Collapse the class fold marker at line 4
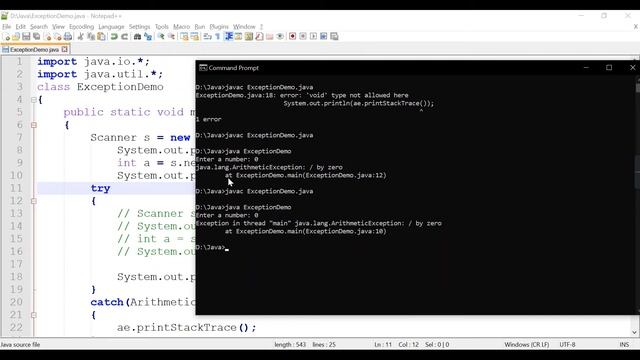The image size is (640, 360). [34, 100]
